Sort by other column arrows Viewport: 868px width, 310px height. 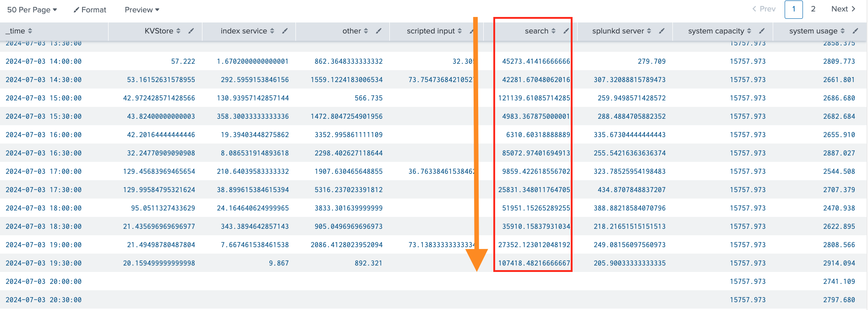[366, 31]
